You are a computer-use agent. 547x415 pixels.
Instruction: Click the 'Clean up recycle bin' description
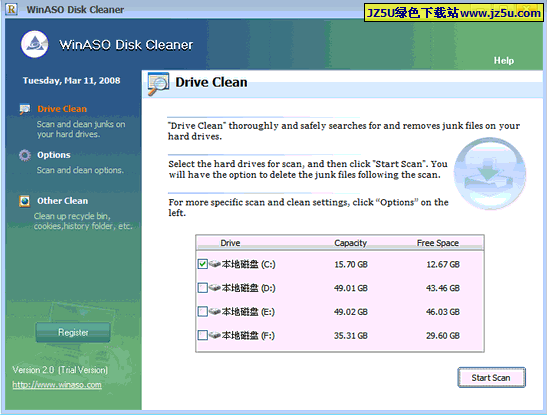[83, 221]
